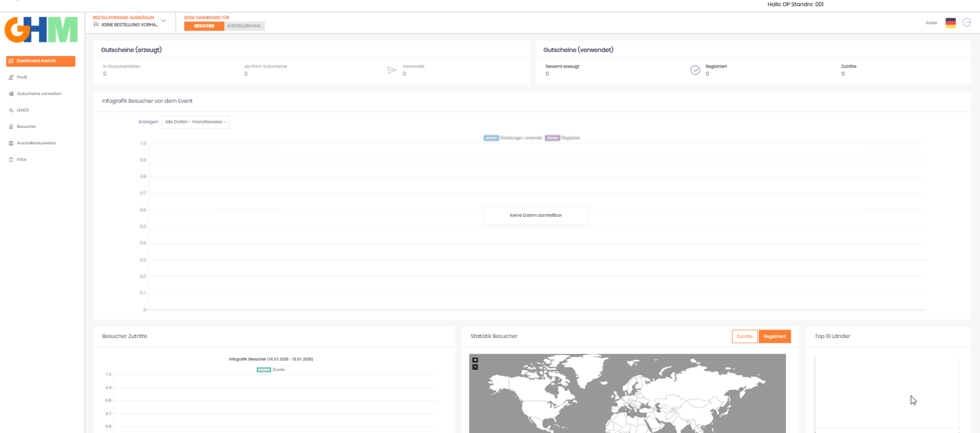Click the logout icon at top right
Screen dimensions: 980x433
click(967, 22)
